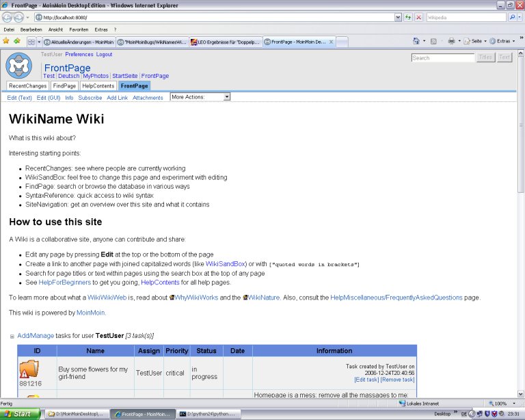This screenshot has height=420, width=525.
Task: Open the More Actions dropdown
Action: coord(200,97)
